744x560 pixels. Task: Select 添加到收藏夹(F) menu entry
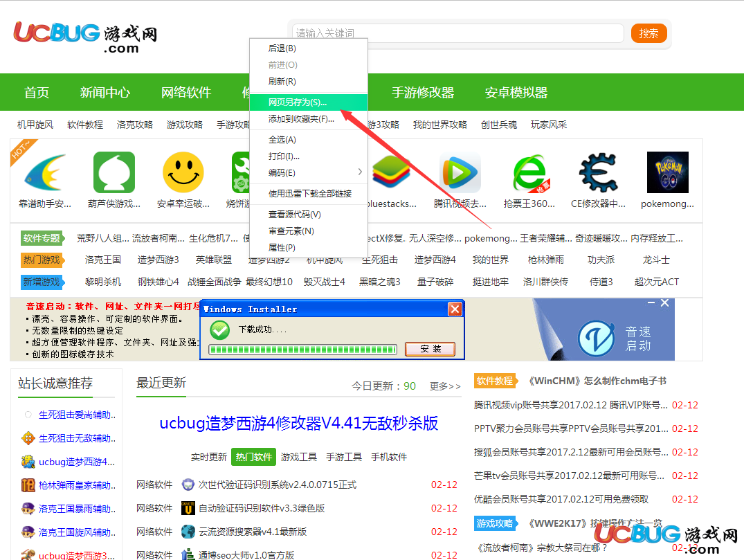[x=309, y=118]
